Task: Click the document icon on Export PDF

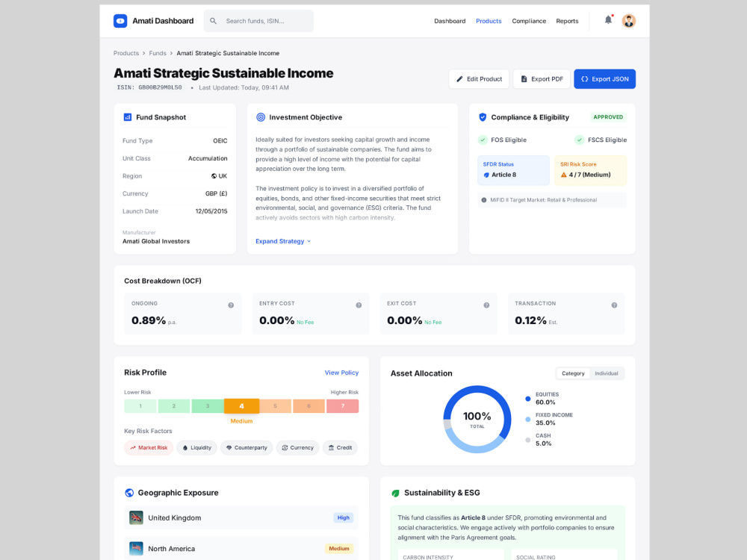Action: click(x=524, y=79)
